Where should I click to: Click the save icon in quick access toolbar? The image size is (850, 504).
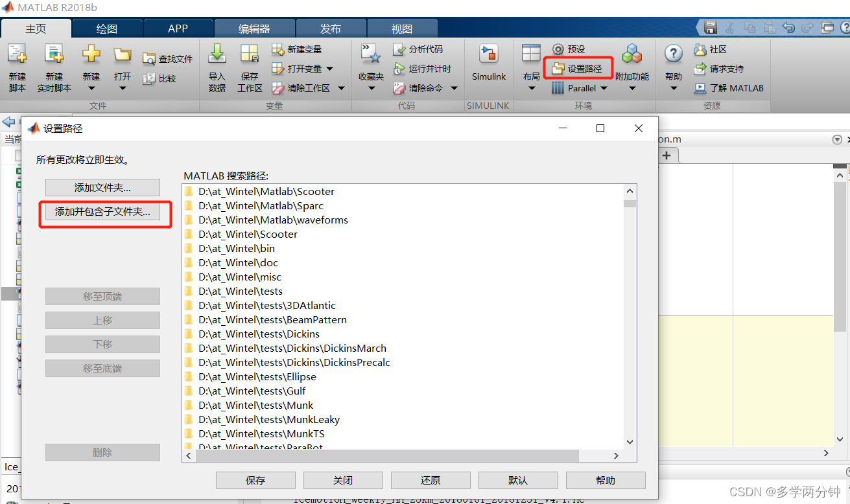pos(711,28)
